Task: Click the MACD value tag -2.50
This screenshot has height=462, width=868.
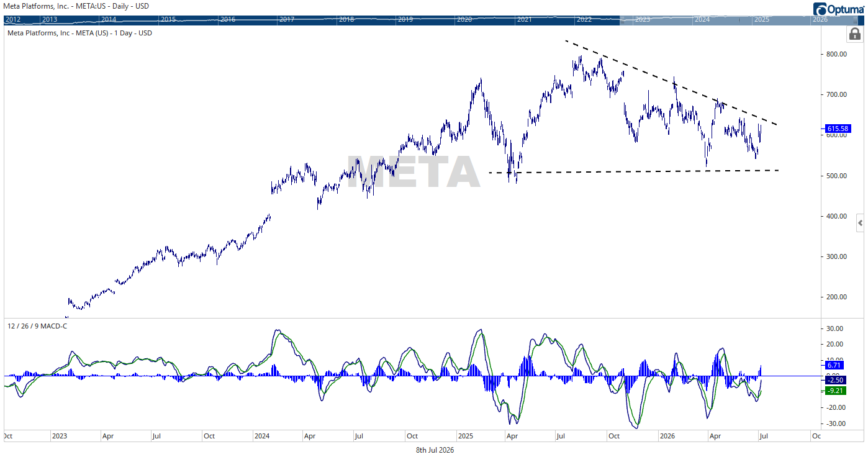Action: (834, 379)
